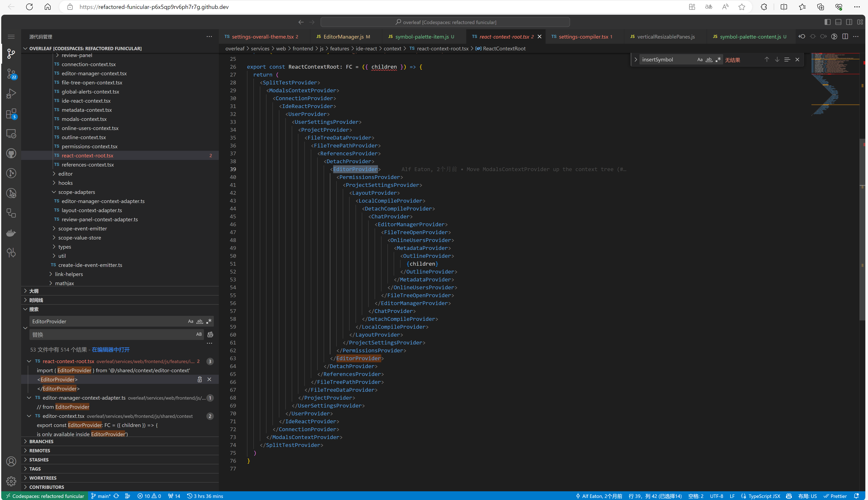868x500 pixels.
Task: Open search details ellipsis toggle
Action: 209,343
